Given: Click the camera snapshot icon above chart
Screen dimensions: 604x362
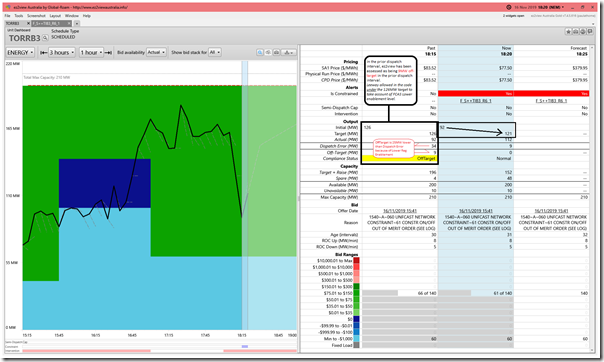Looking at the screenshot, I should click(276, 52).
